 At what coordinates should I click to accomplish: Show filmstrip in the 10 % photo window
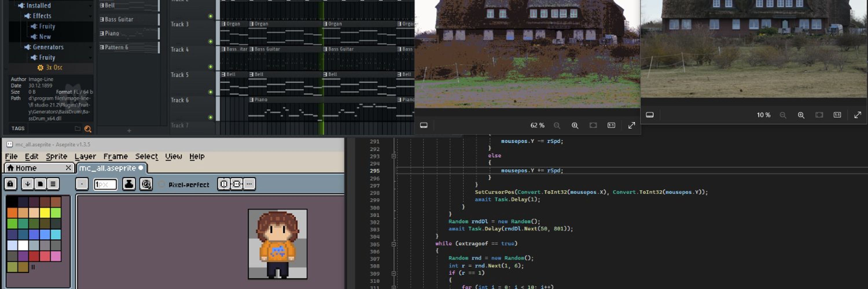pos(650,115)
